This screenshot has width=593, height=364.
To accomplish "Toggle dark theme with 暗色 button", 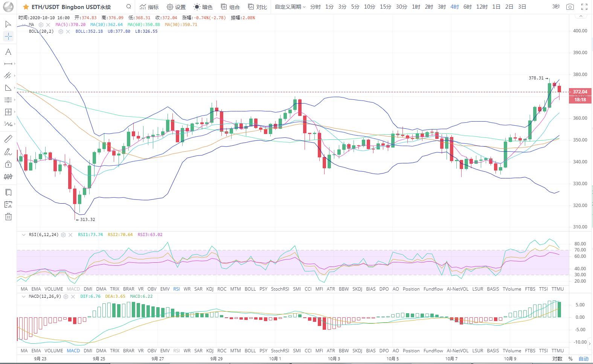I will point(203,7).
